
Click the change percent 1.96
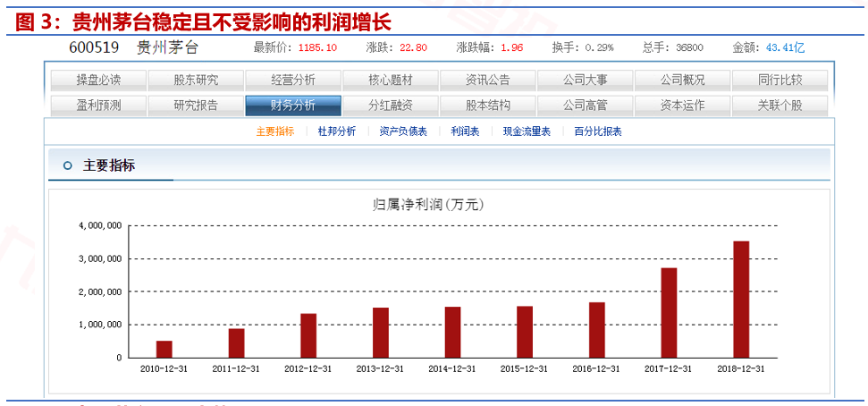click(512, 47)
